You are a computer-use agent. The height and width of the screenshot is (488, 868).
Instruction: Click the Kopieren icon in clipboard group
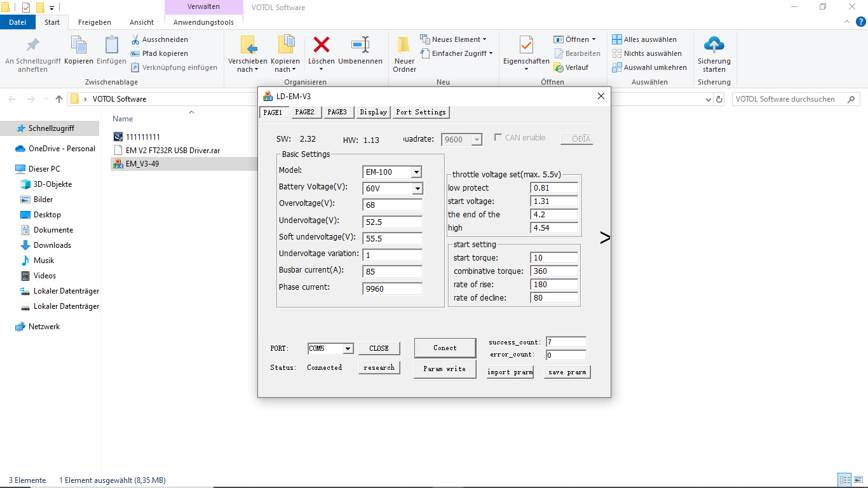click(79, 45)
